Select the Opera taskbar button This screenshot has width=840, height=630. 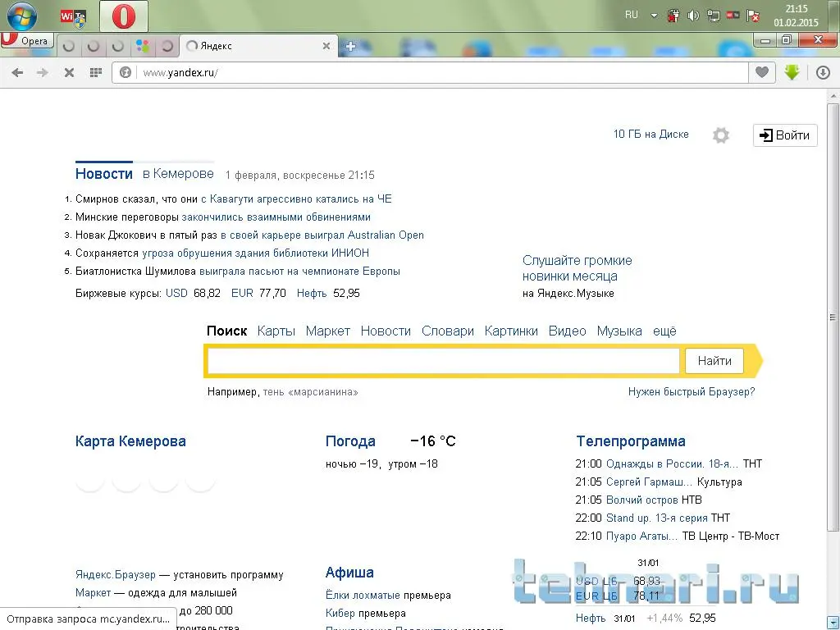124,16
